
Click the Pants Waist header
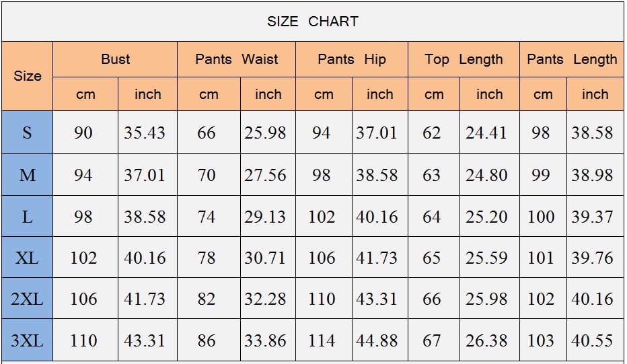[x=236, y=59]
